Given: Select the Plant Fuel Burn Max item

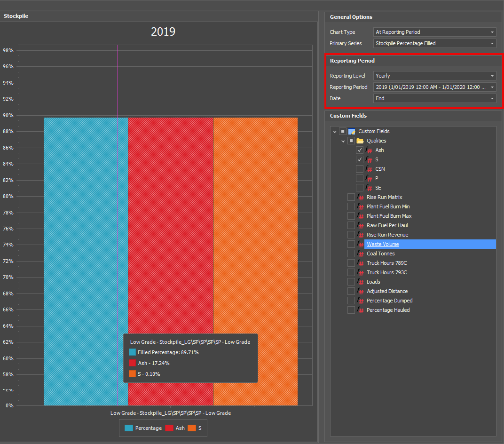Looking at the screenshot, I should (x=389, y=216).
